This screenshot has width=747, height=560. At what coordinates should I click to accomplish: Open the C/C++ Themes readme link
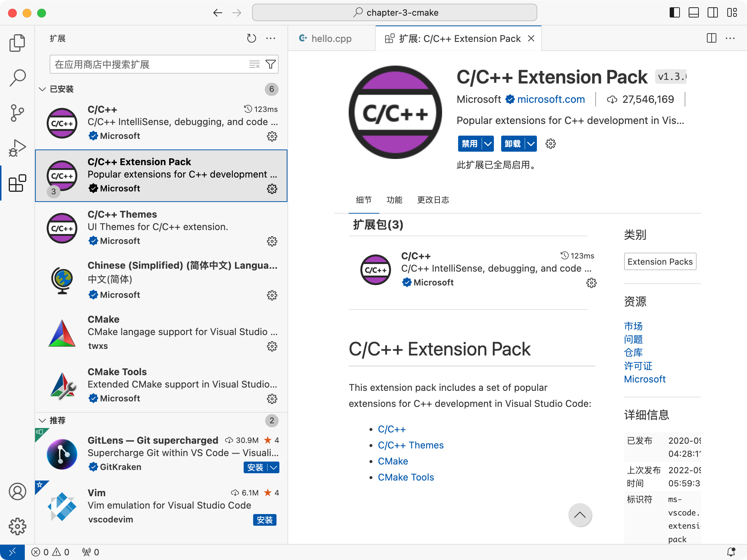pyautogui.click(x=411, y=445)
